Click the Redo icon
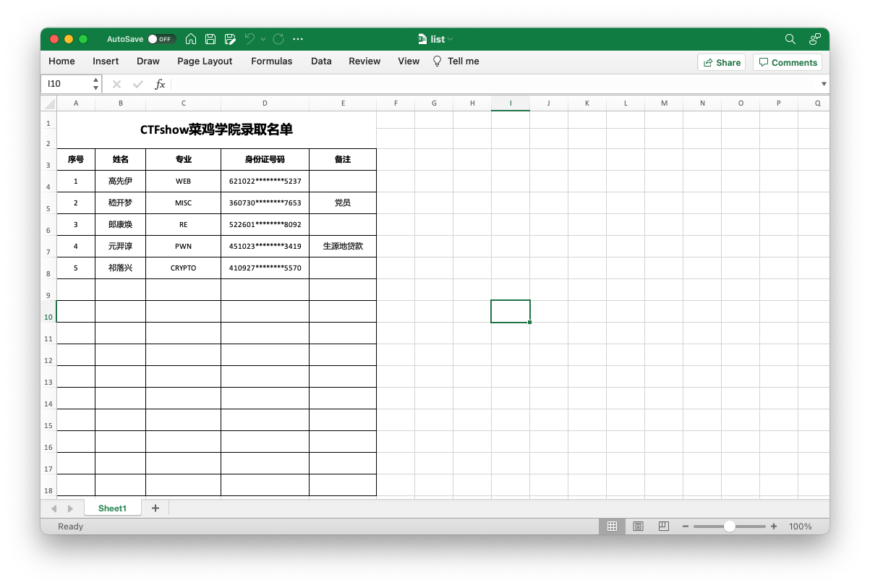870x588 pixels. (x=278, y=39)
